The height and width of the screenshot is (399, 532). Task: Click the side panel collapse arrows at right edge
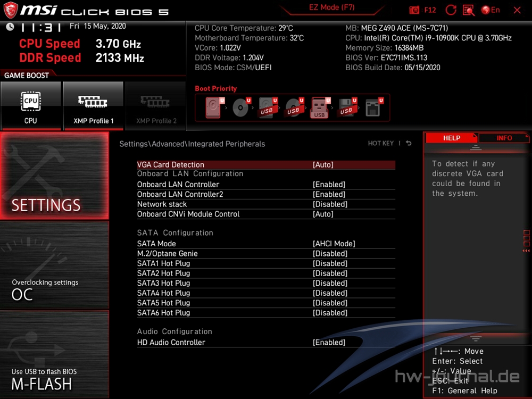(526, 251)
